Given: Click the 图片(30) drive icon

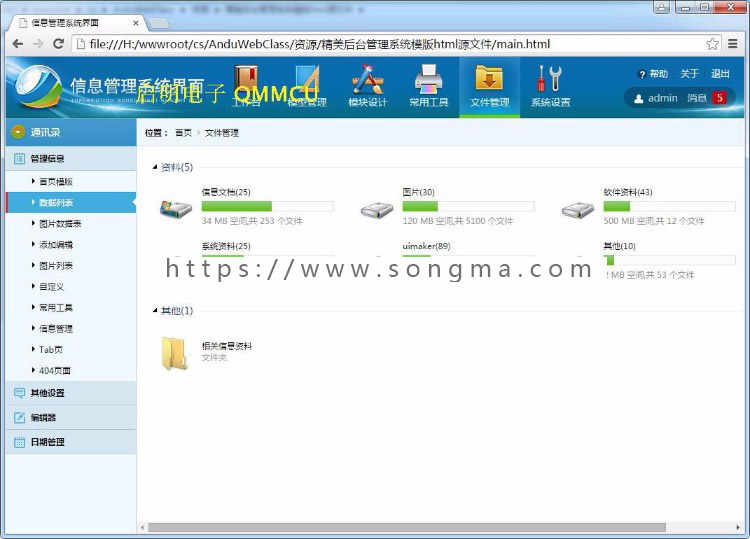Looking at the screenshot, I should (377, 209).
